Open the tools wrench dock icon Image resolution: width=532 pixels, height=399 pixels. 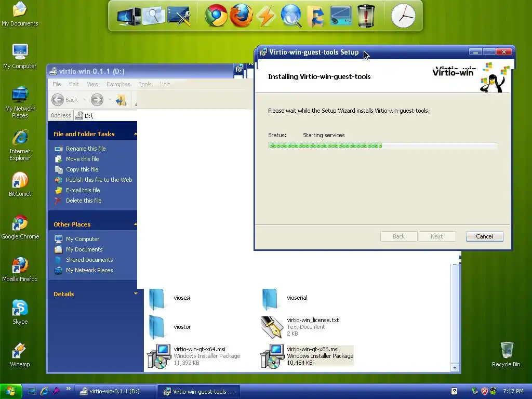pyautogui.click(x=179, y=16)
